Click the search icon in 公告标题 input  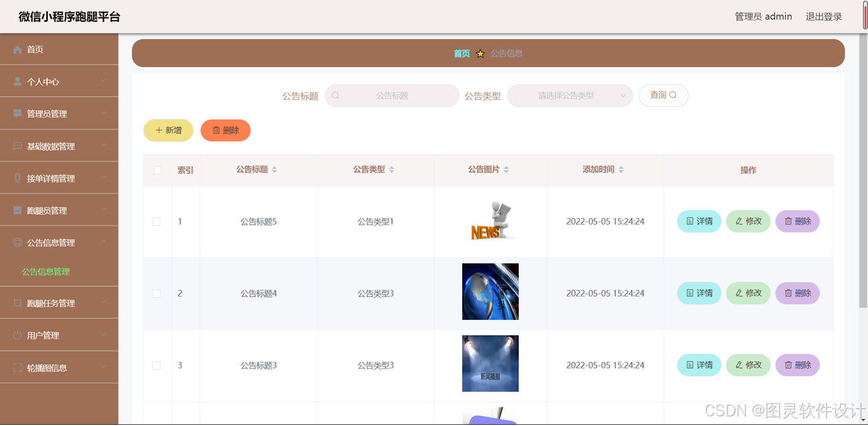[335, 95]
